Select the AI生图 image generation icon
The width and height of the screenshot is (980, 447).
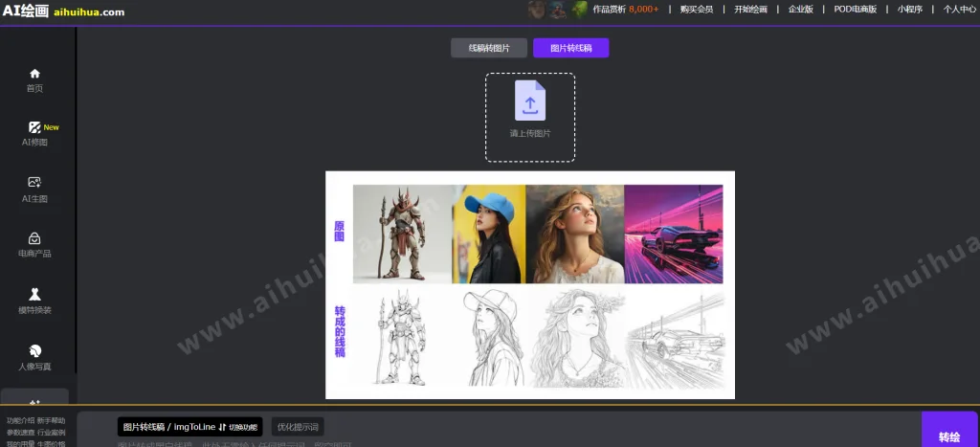click(35, 183)
